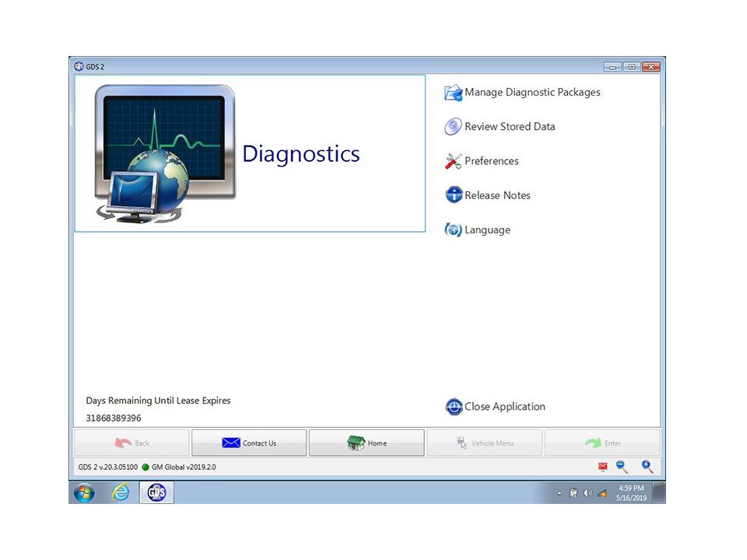Open the Windows Start menu
Screen dimensions: 747x560
[x=84, y=492]
